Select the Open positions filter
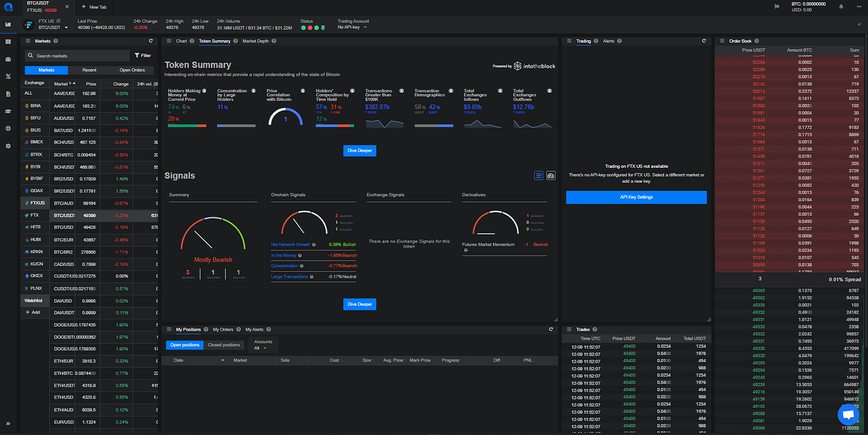 click(184, 345)
